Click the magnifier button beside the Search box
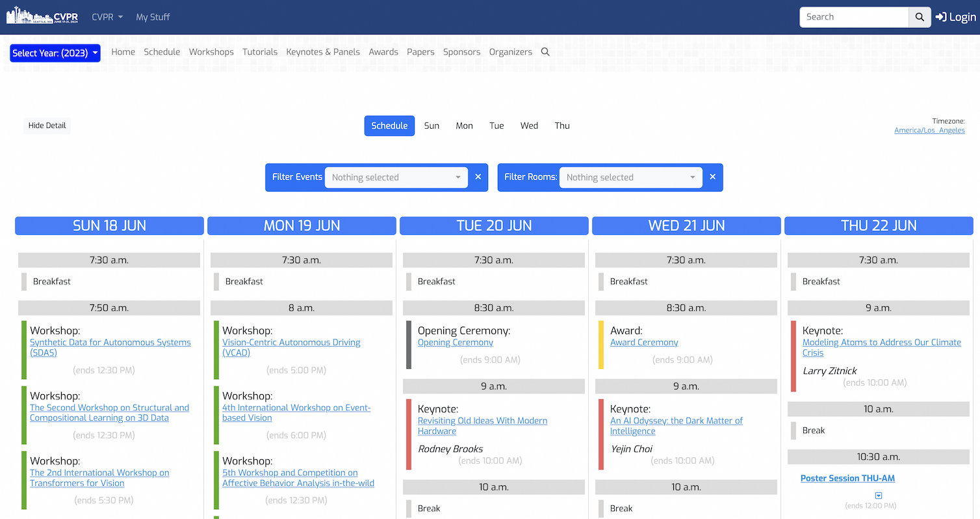This screenshot has height=519, width=980. pyautogui.click(x=919, y=17)
